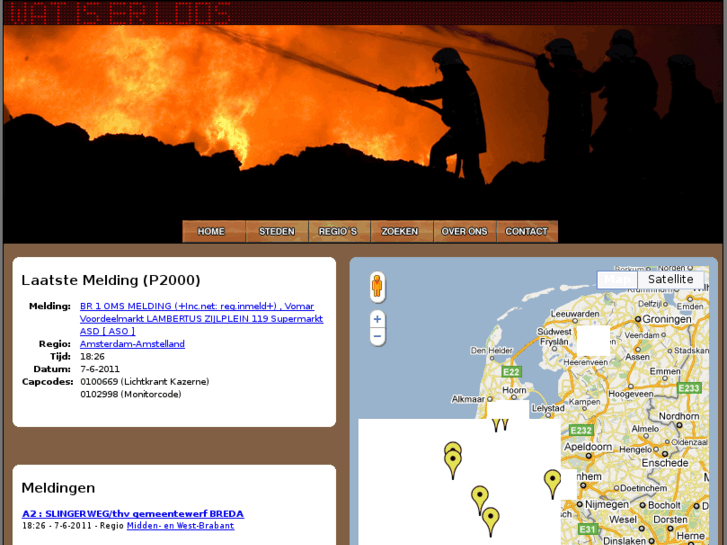Click the Leeuwarden label on the map
Screen dimensions: 727x545
coord(575,314)
